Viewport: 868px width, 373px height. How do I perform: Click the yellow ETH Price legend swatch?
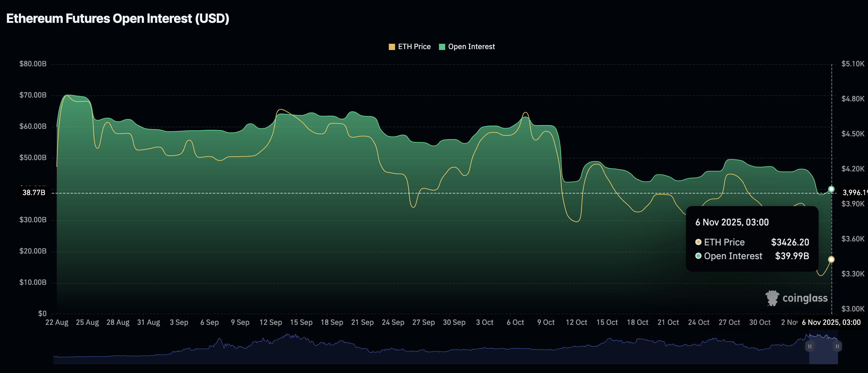tap(392, 47)
